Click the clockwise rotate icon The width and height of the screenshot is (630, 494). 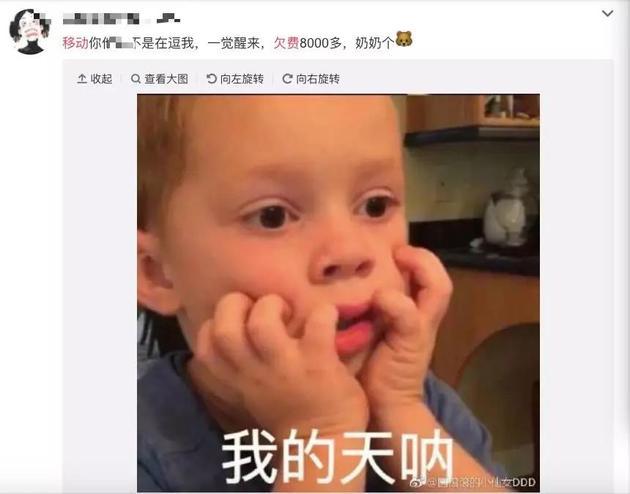(x=287, y=79)
